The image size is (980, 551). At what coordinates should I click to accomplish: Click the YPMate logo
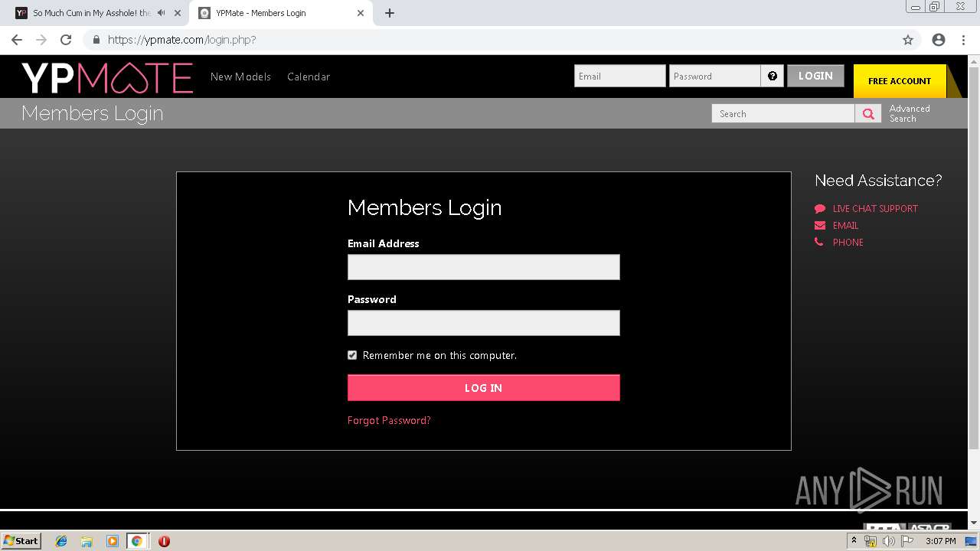107,77
